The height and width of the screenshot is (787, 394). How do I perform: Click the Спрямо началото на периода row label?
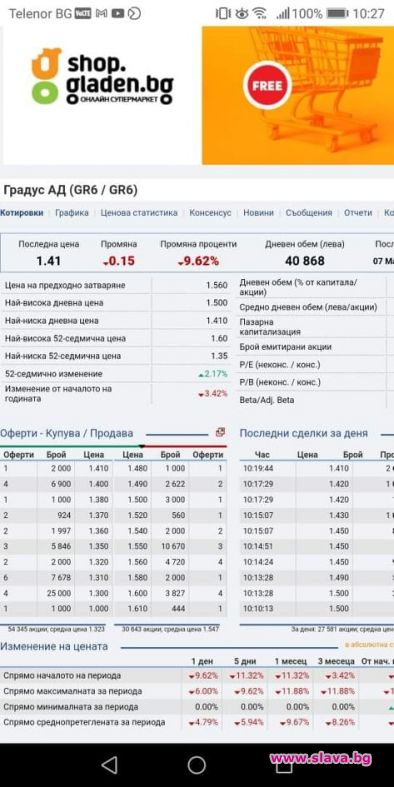[x=62, y=676]
